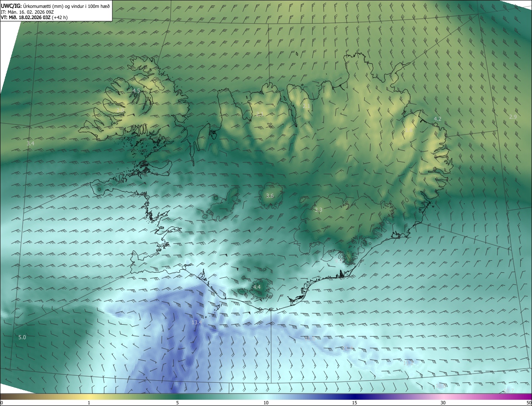
Task: Click the colorbar tick label 1
Action: click(89, 403)
